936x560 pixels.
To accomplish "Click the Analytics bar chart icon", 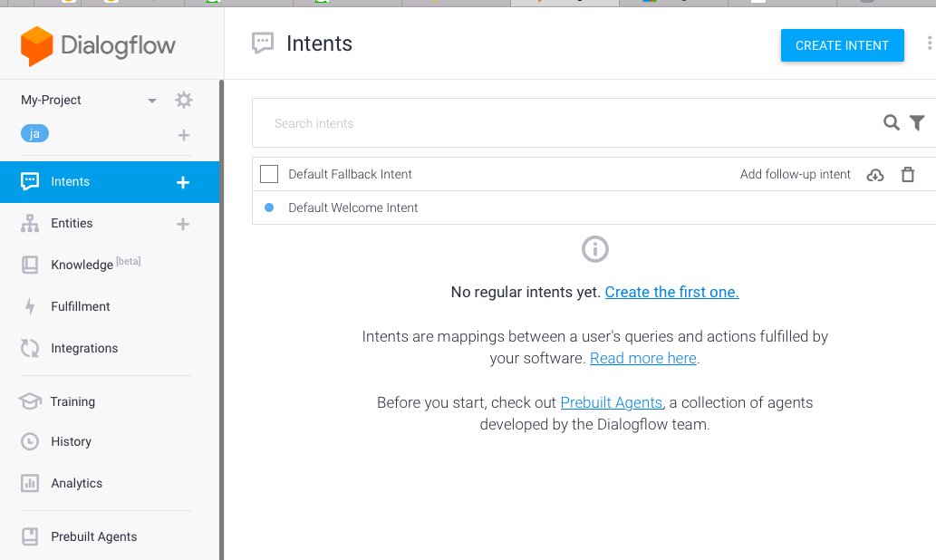I will click(30, 483).
